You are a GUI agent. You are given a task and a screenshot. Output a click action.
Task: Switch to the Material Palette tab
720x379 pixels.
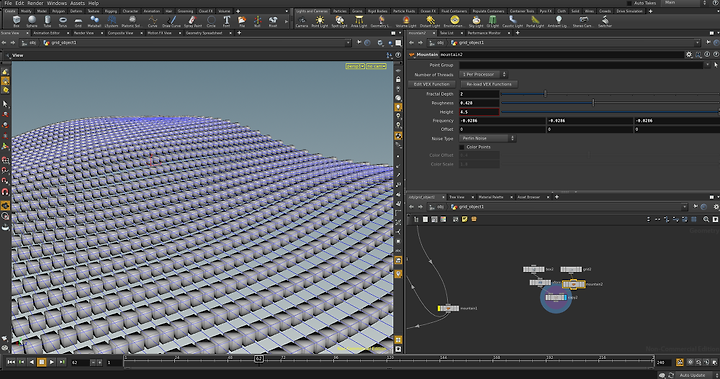(x=491, y=197)
